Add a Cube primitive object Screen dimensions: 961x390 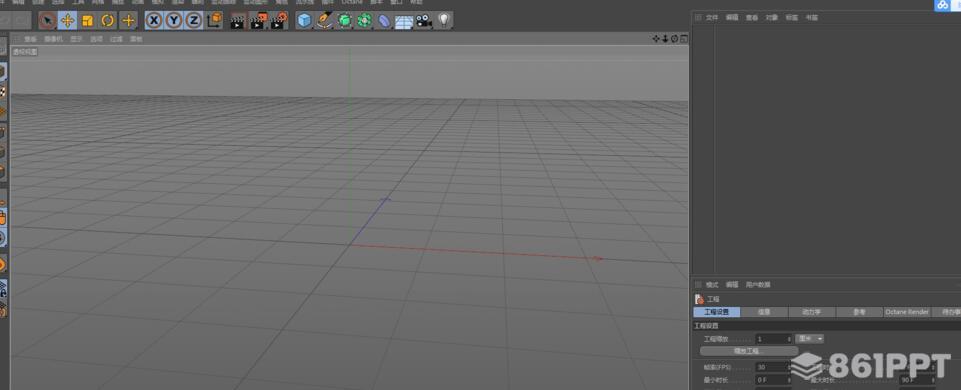[x=305, y=21]
